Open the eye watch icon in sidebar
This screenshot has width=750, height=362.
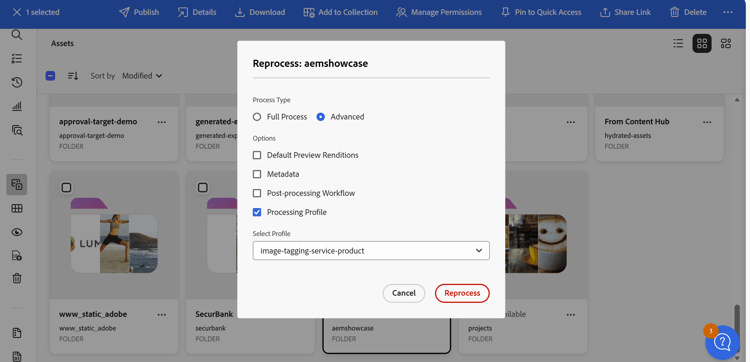pyautogui.click(x=17, y=232)
